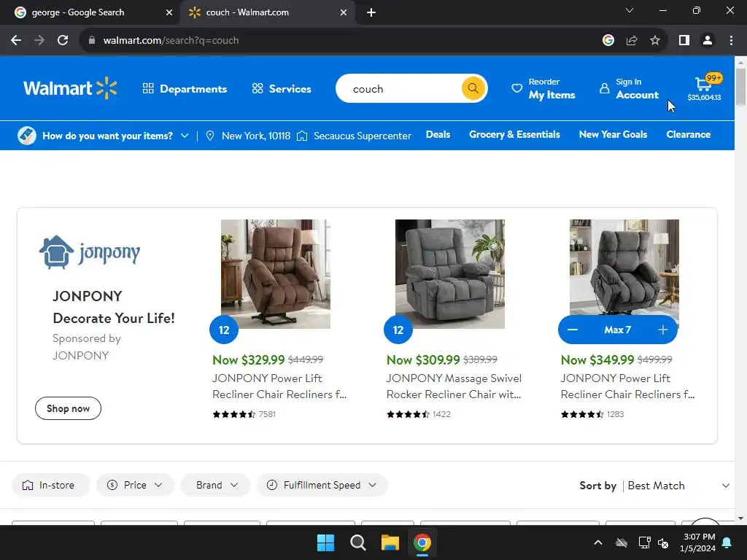Open Reorder My Items heart link

[543, 88]
